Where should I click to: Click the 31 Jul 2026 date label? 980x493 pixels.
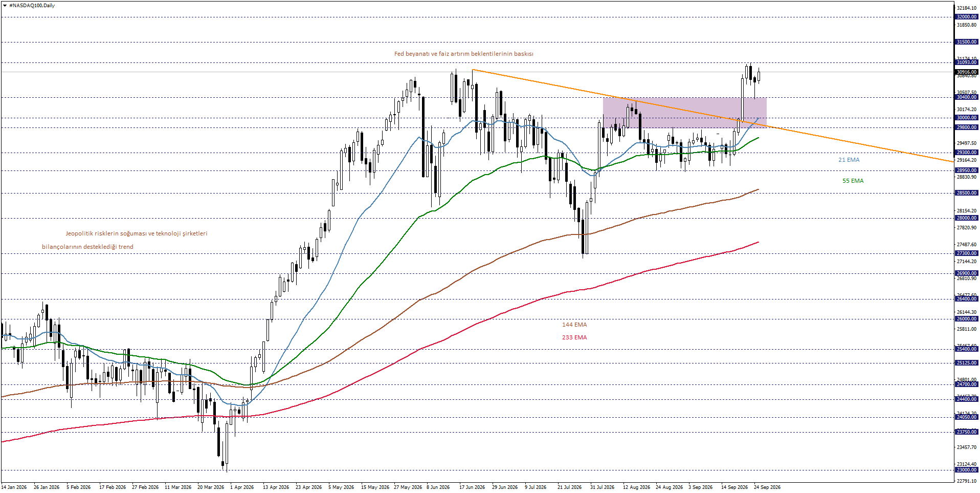click(x=602, y=487)
